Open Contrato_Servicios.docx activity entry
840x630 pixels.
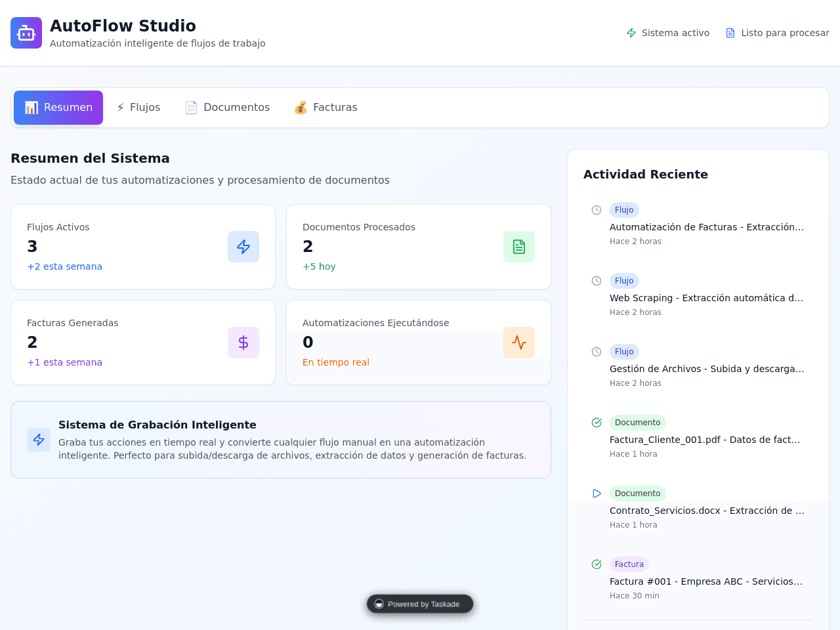click(x=698, y=508)
